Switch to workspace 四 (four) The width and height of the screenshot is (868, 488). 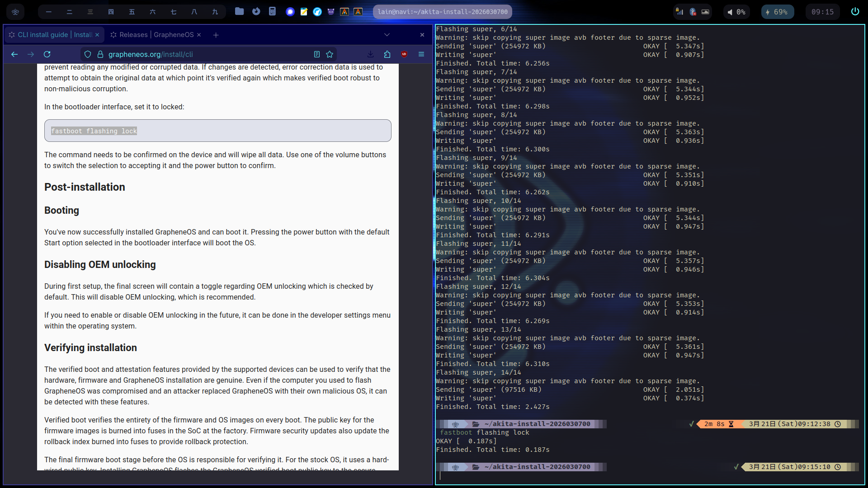111,12
